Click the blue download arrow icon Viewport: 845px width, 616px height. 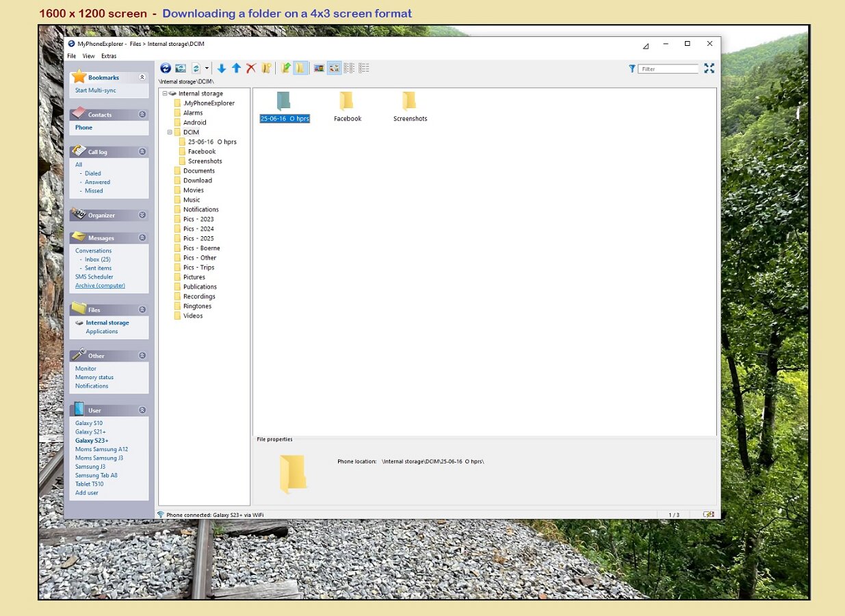[x=222, y=68]
